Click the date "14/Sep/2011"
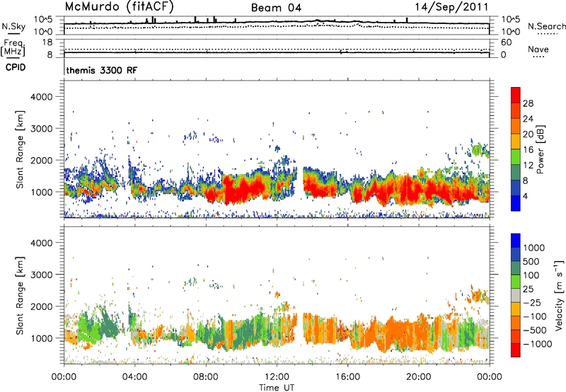Screen dimensions: 566x392 click(x=451, y=7)
